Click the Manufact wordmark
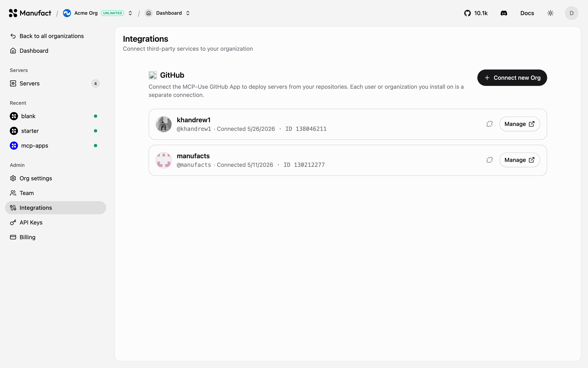Viewport: 588px width, 368px height. pos(36,13)
